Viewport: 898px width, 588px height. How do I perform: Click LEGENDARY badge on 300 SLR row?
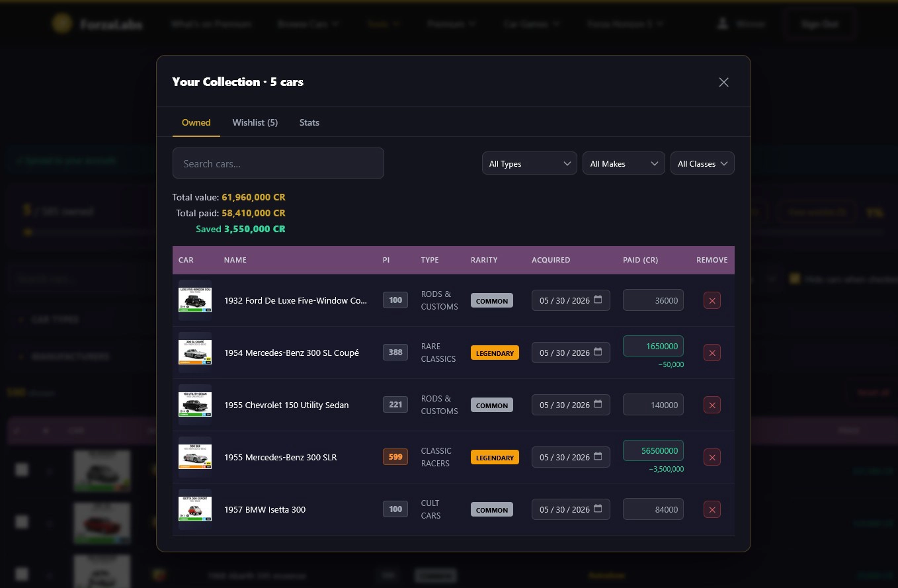pos(495,458)
